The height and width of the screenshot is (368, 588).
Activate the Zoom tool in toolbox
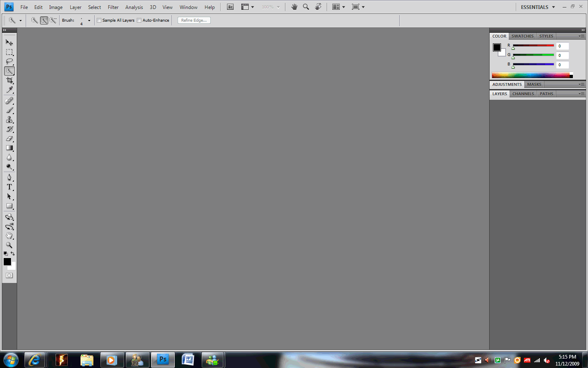(x=9, y=245)
